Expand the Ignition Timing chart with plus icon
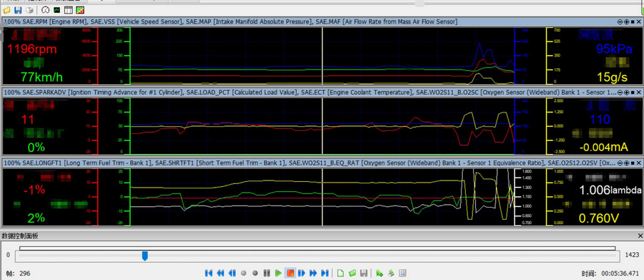The height and width of the screenshot is (280, 644). coord(626,92)
